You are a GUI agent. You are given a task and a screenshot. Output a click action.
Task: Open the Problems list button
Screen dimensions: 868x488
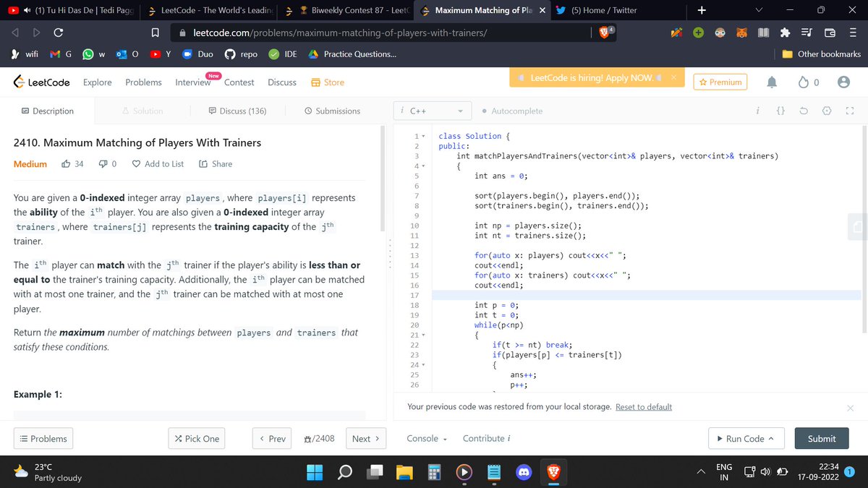click(43, 439)
